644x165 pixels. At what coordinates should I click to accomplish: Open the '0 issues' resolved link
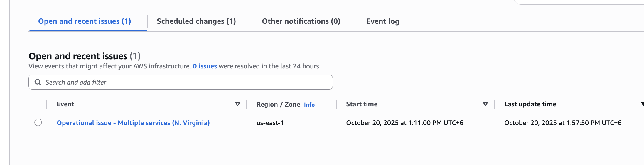click(x=205, y=66)
